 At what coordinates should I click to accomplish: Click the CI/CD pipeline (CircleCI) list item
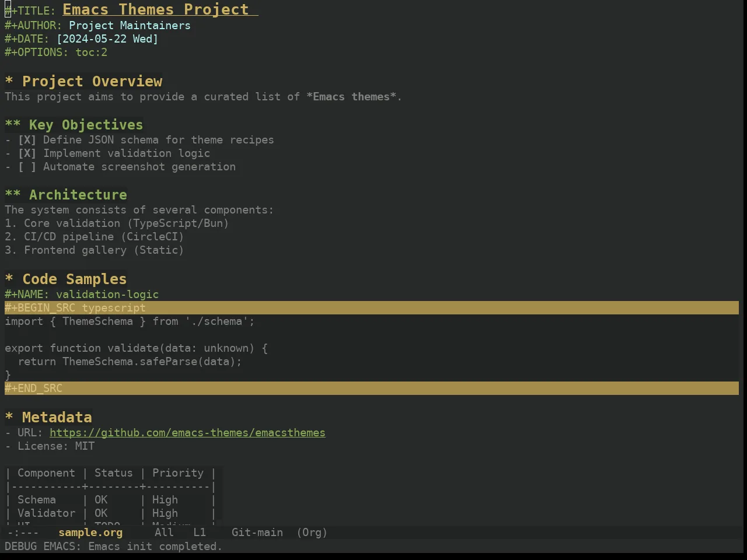point(95,237)
